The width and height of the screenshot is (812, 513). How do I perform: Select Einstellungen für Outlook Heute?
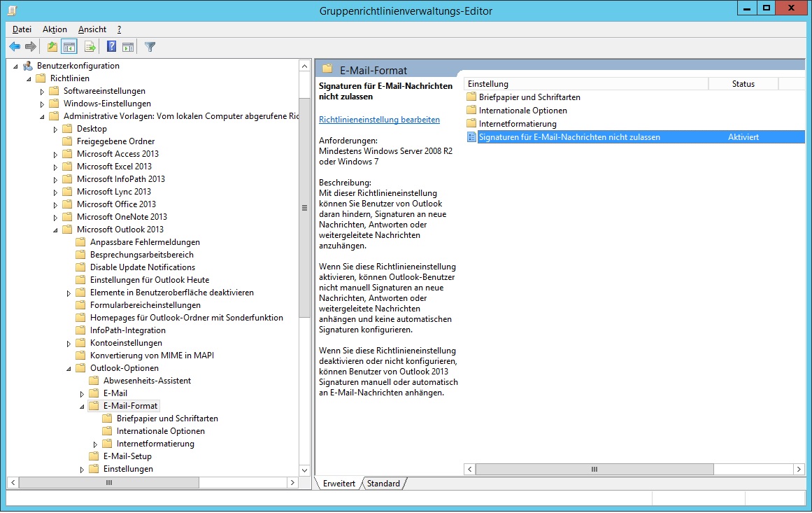pyautogui.click(x=150, y=280)
